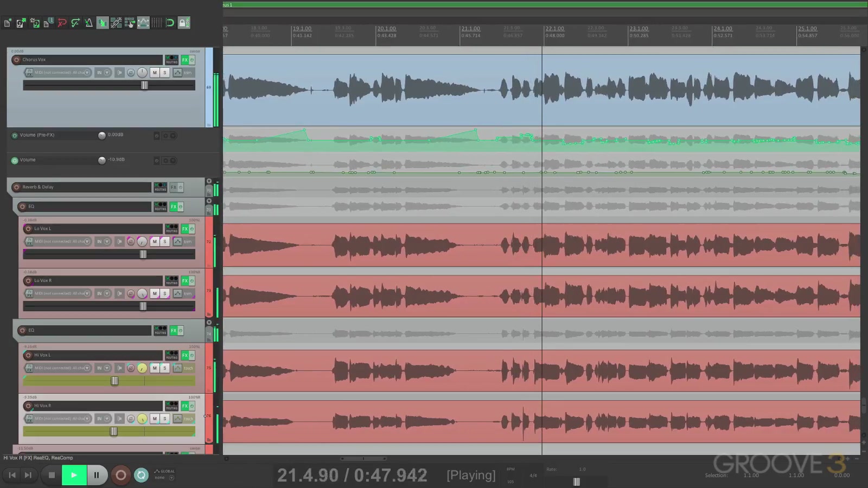The height and width of the screenshot is (488, 868).
Task: Mute the Lo Vox L track
Action: click(155, 241)
